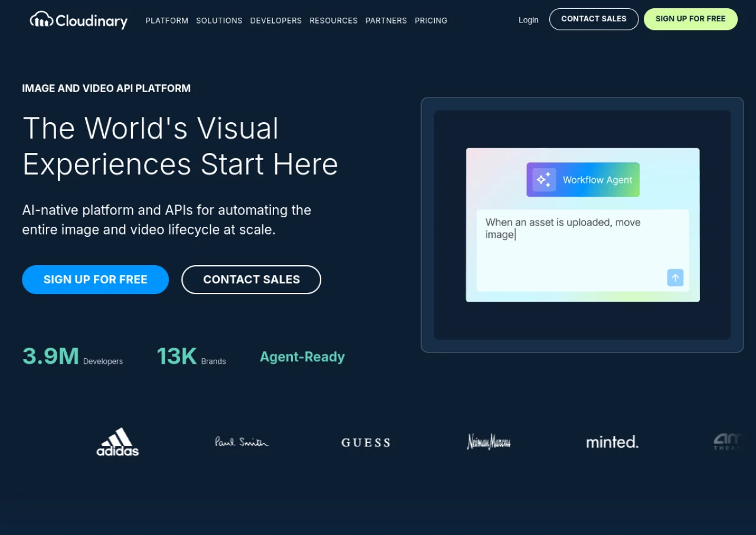Go to the Pricing page

click(431, 20)
